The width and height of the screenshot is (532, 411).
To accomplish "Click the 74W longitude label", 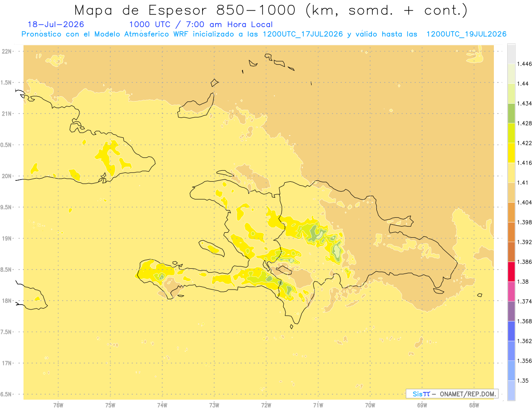I will point(162,405).
